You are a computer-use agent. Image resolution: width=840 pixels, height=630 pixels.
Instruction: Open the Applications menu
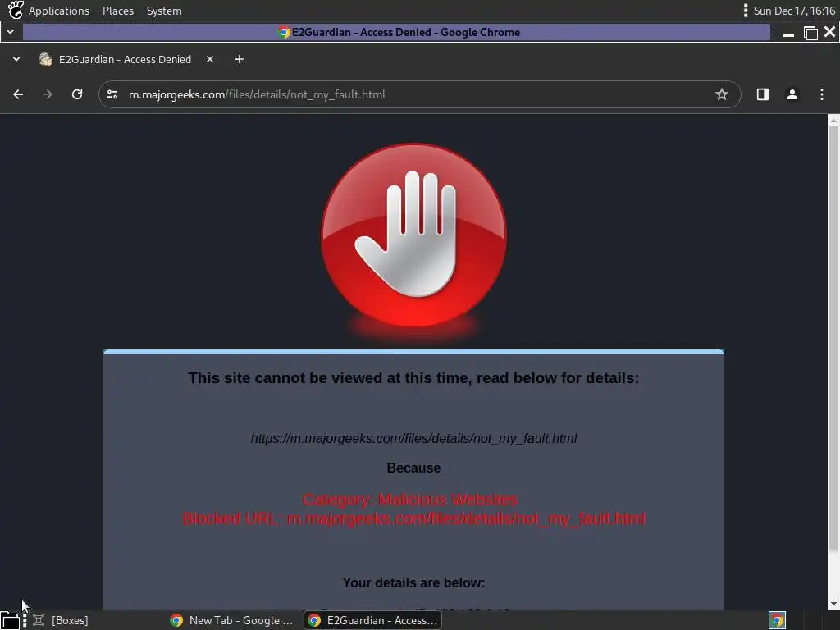[59, 11]
